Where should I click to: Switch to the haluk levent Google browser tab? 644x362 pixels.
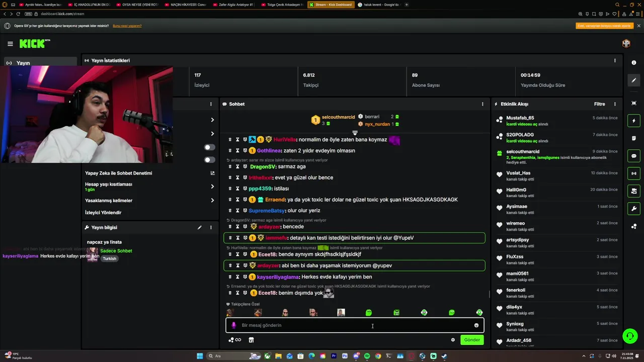click(379, 5)
